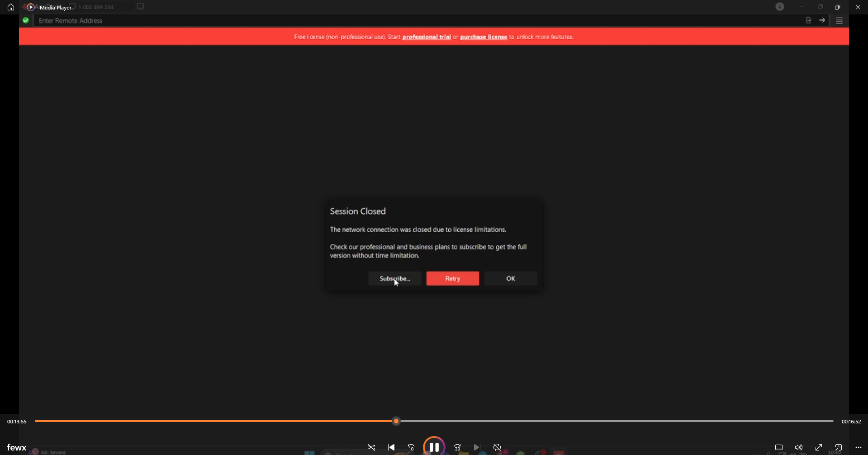This screenshot has width=868, height=455.
Task: Click the AnyDesk home icon
Action: coord(10,7)
